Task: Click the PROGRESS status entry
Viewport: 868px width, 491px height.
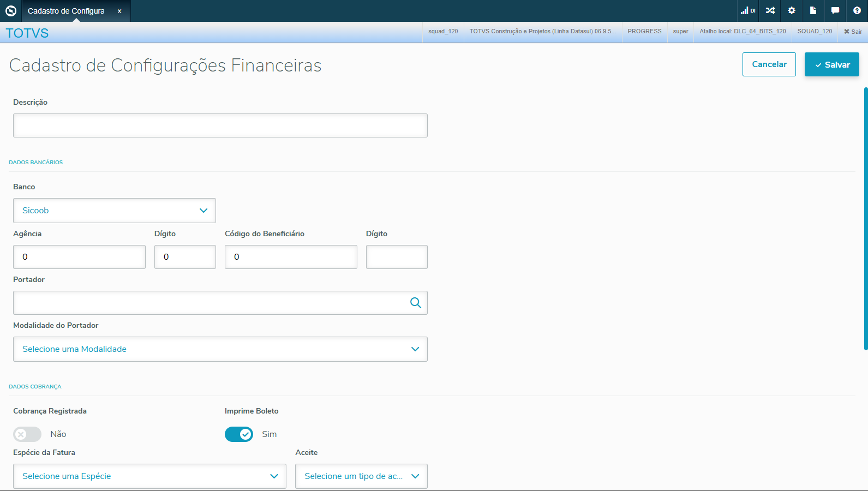Action: point(644,32)
